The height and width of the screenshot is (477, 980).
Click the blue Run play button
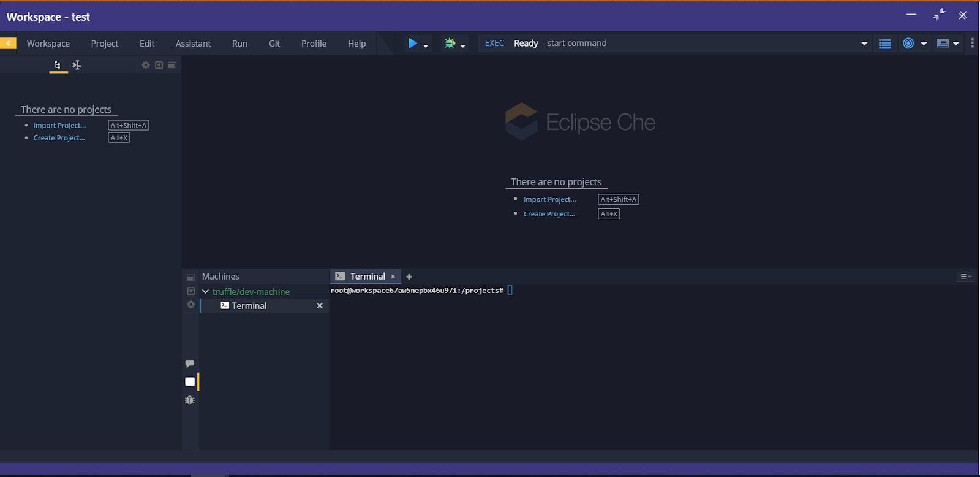click(412, 43)
